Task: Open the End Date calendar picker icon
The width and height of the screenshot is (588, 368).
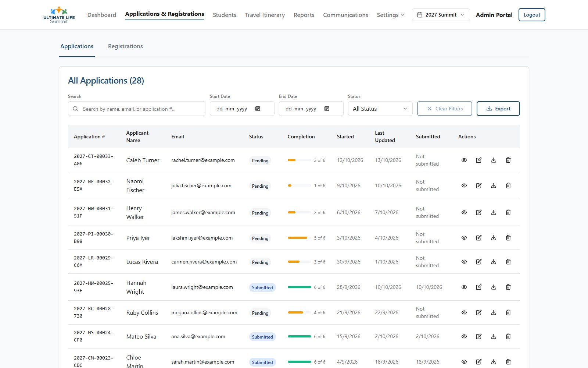Action: (x=327, y=109)
